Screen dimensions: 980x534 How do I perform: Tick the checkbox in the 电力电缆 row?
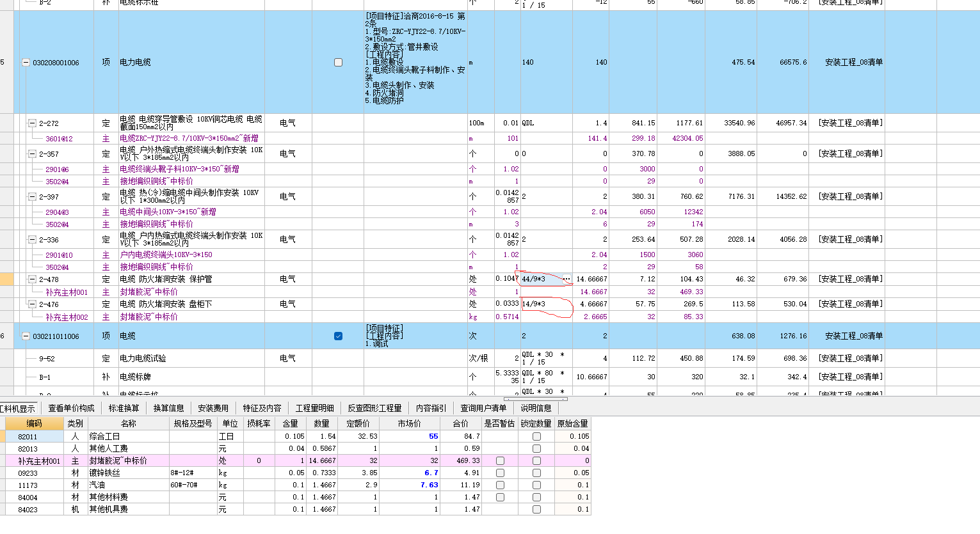click(x=338, y=63)
